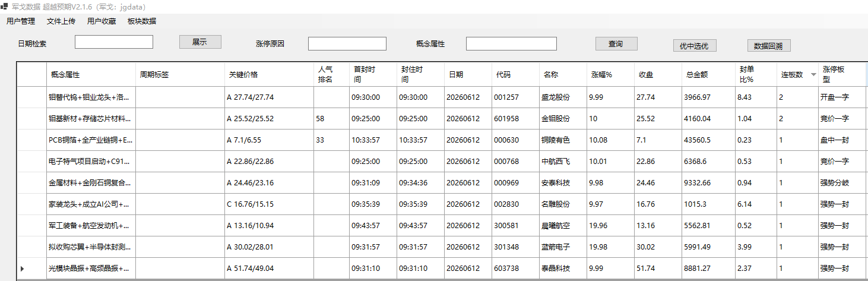Viewport: 868px width, 281px height.
Task: Select key price A 51.74/49.04 cell
Action: [269, 269]
